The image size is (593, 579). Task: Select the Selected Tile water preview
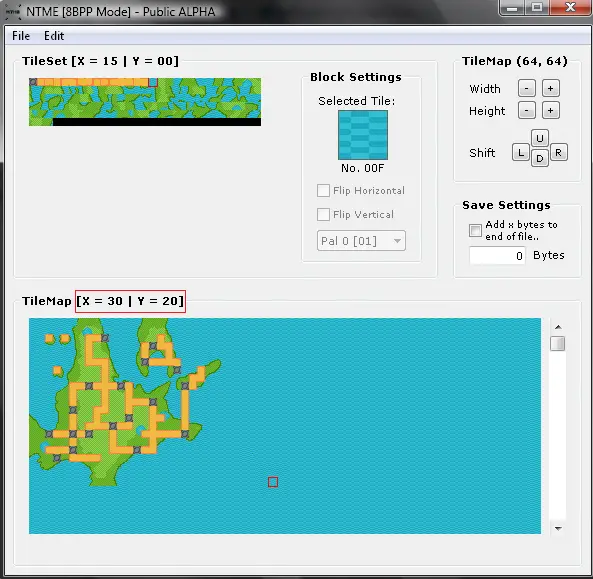[363, 135]
